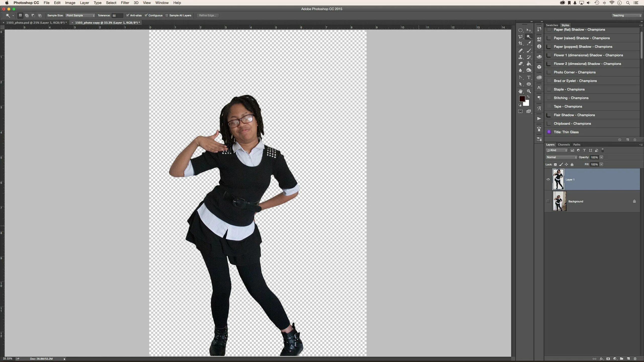This screenshot has width=644, height=362.
Task: Toggle visibility of Layer 1
Action: [548, 179]
